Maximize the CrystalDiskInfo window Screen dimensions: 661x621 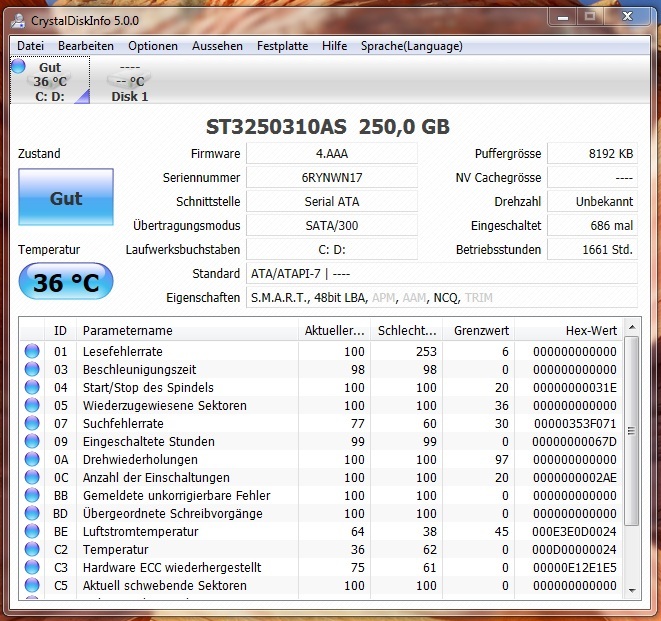590,17
